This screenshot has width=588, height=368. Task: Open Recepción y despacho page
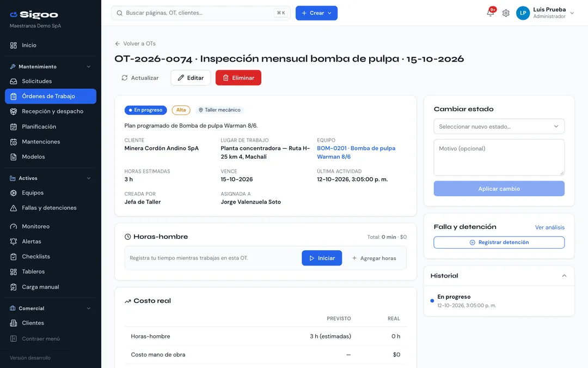[51, 111]
